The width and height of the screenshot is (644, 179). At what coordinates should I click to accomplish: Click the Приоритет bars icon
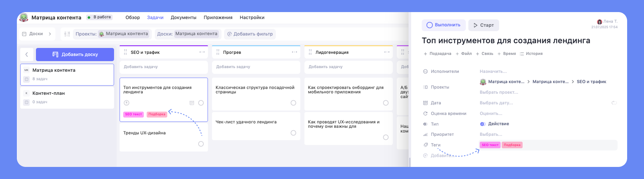pos(425,134)
